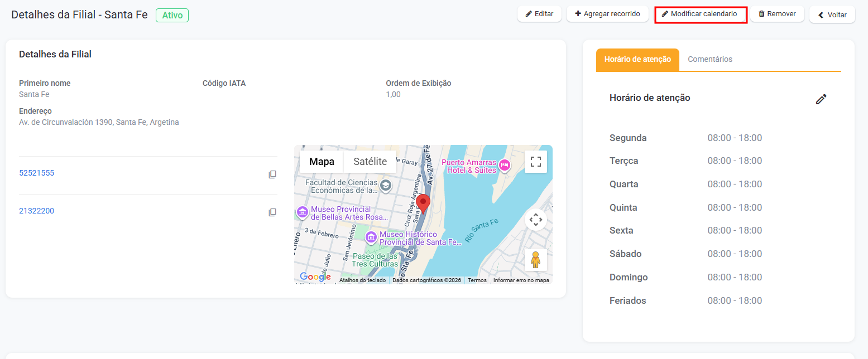Click the pencil icon beside Horário de atenção

click(821, 99)
